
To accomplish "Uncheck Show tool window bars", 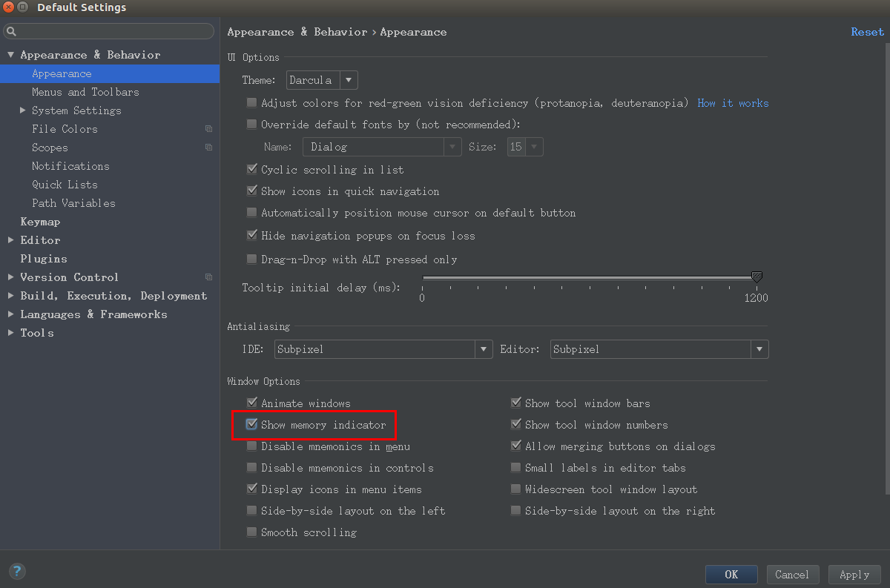I will click(516, 403).
